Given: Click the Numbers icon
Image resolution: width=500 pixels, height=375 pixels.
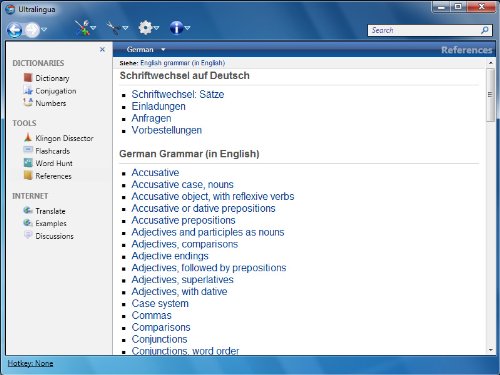Looking at the screenshot, I should point(28,103).
